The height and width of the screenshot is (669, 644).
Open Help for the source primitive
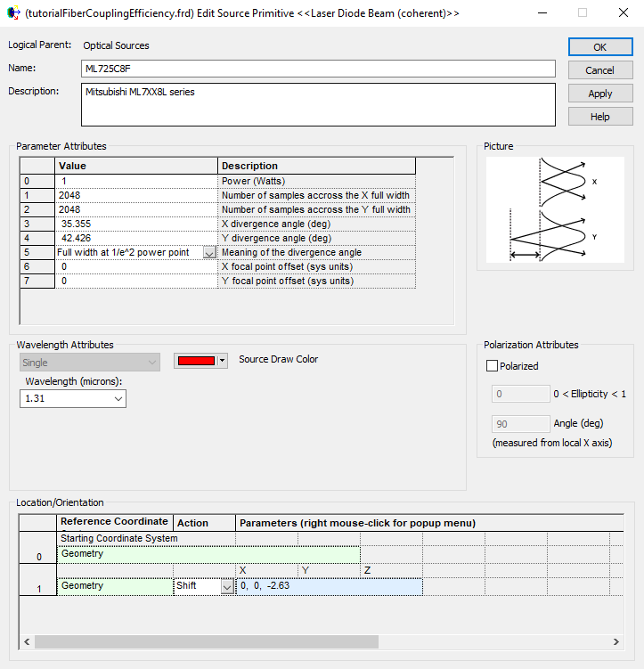coord(599,117)
